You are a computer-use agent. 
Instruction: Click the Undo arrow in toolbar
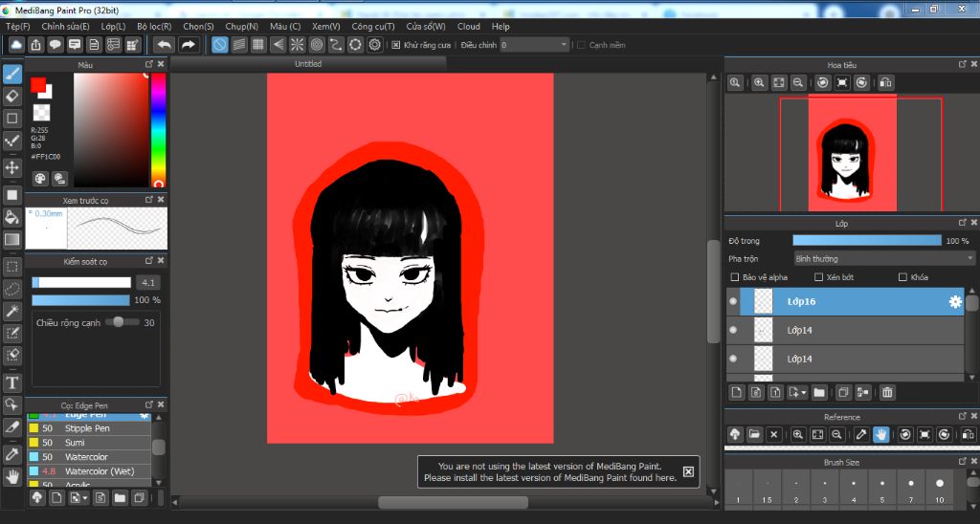coord(164,44)
